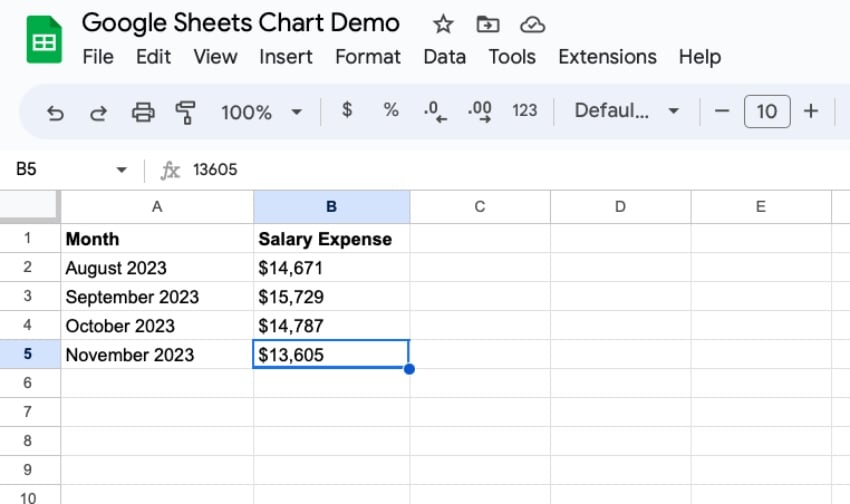Star the Google Sheets Chart Demo document

443,24
